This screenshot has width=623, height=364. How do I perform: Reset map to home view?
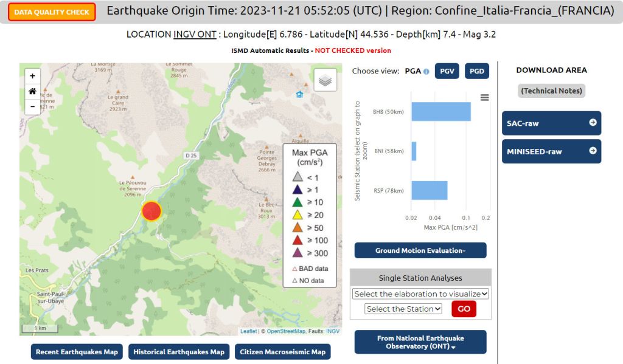point(32,91)
